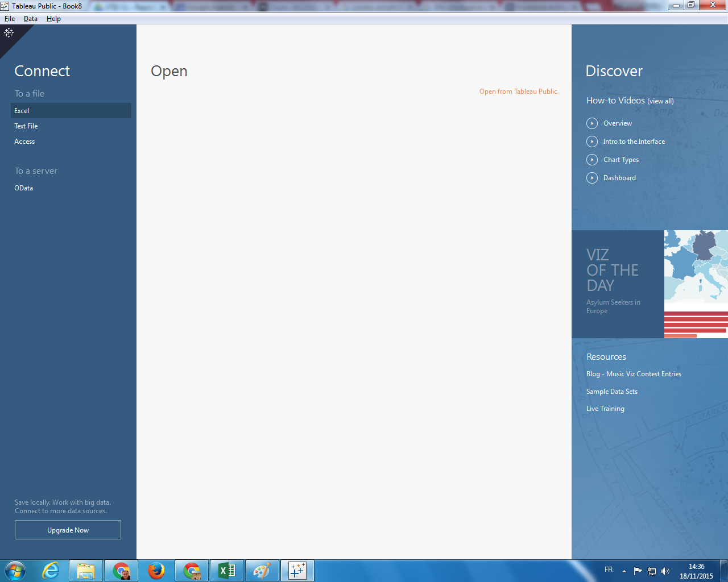Click Asylum Seekers in Europe caption
Image resolution: width=728 pixels, height=582 pixels.
613,307
